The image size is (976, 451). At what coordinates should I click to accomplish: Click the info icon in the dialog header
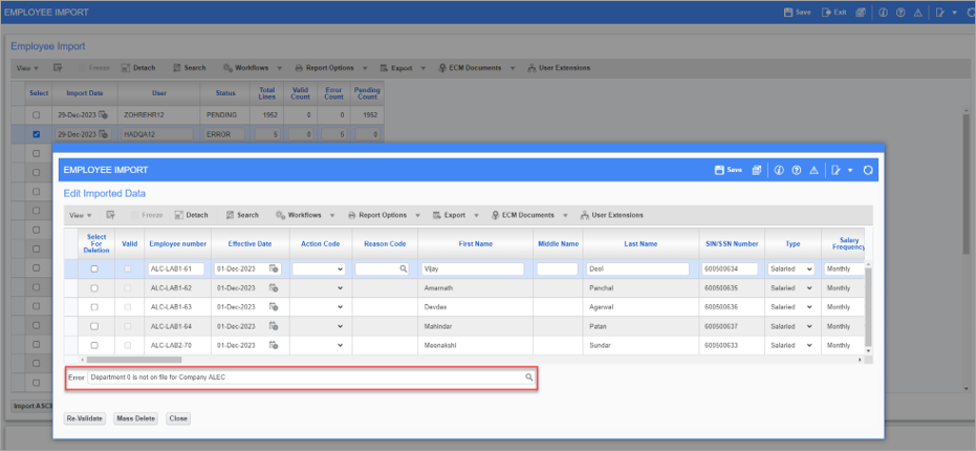click(x=779, y=170)
